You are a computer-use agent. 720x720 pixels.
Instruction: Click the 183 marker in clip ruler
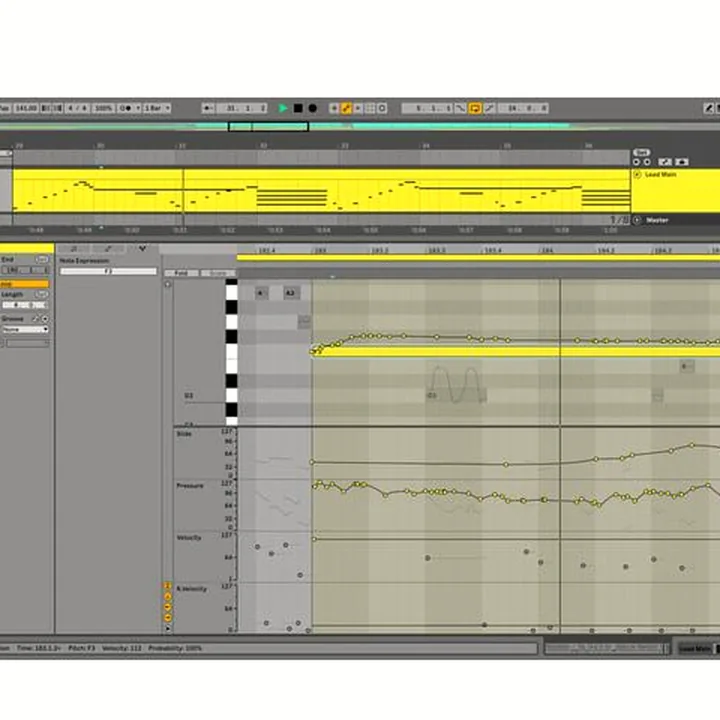[x=320, y=250]
